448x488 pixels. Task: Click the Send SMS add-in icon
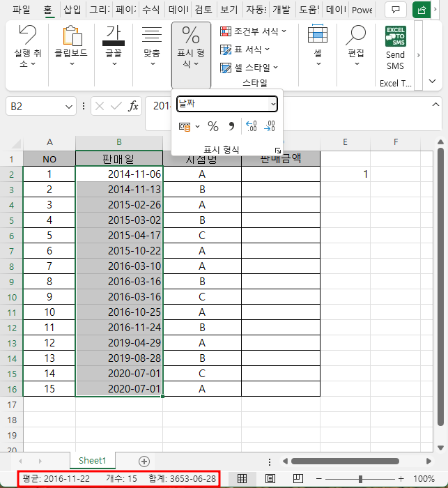click(396, 36)
